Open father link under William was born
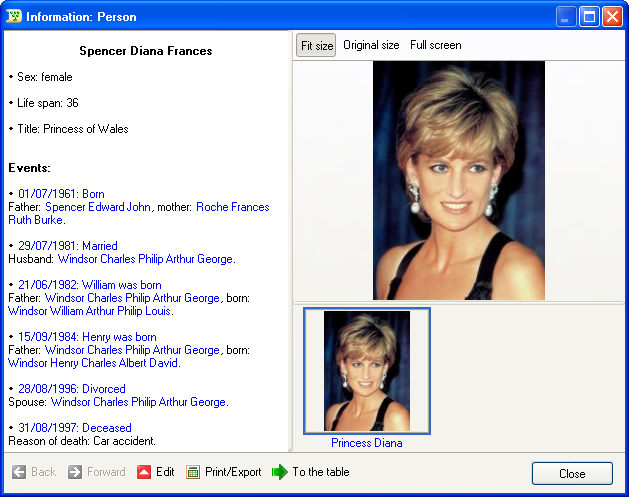Viewport: 629px width, 497px height. [132, 298]
